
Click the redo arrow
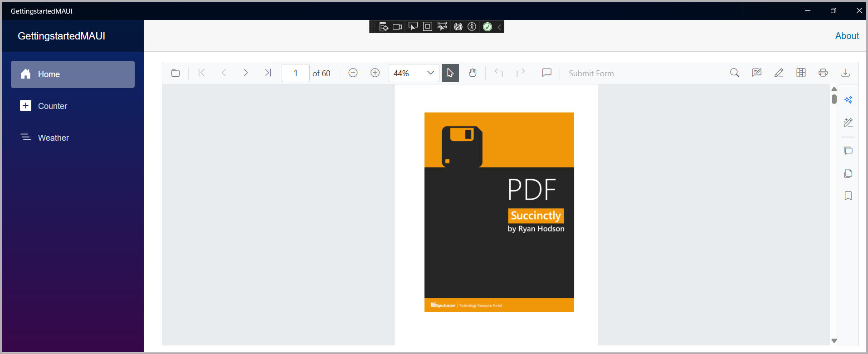tap(521, 73)
